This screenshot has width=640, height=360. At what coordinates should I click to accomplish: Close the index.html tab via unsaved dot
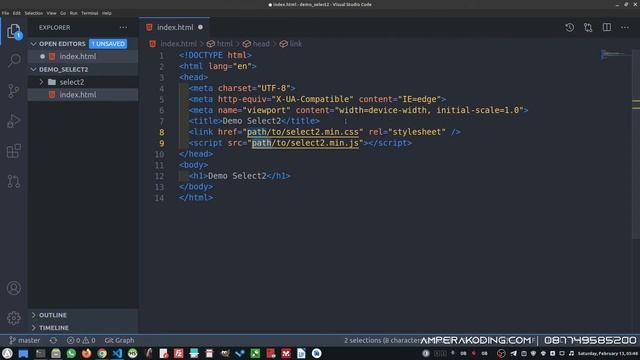(x=200, y=27)
